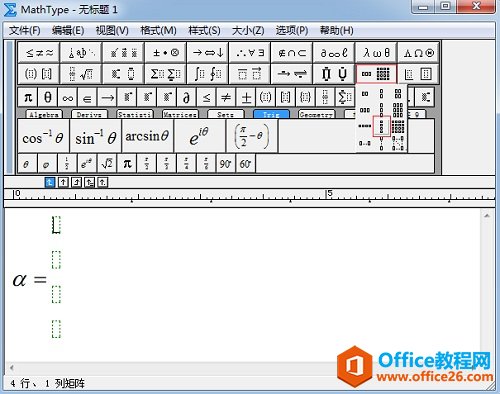Open the labeled arrow templates palette
The height and width of the screenshot is (394, 500).
point(292,74)
